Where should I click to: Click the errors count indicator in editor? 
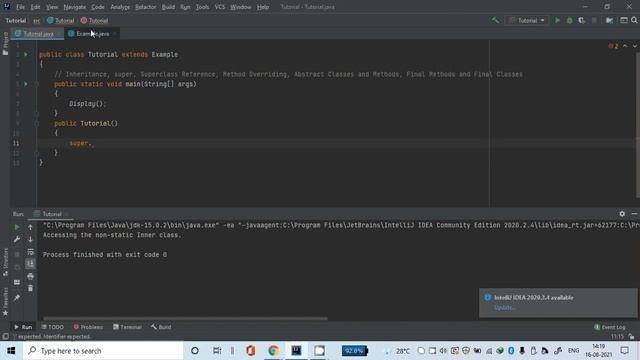[613, 46]
